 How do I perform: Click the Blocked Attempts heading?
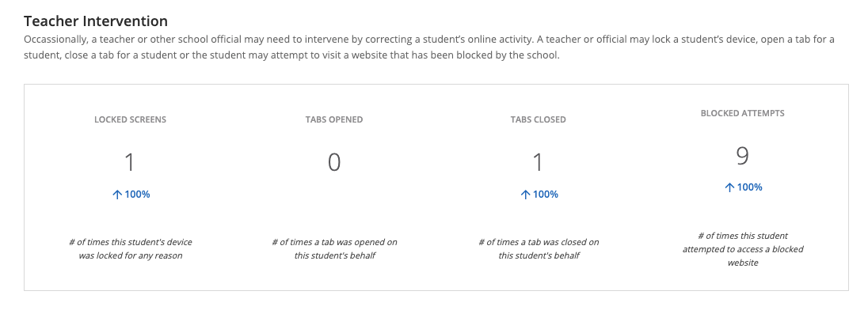742,113
